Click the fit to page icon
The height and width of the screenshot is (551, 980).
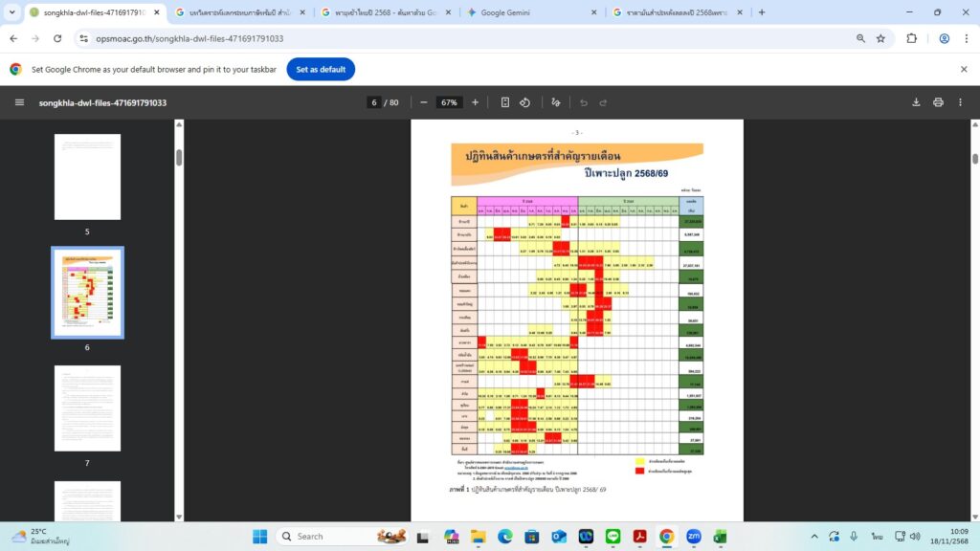pos(505,102)
